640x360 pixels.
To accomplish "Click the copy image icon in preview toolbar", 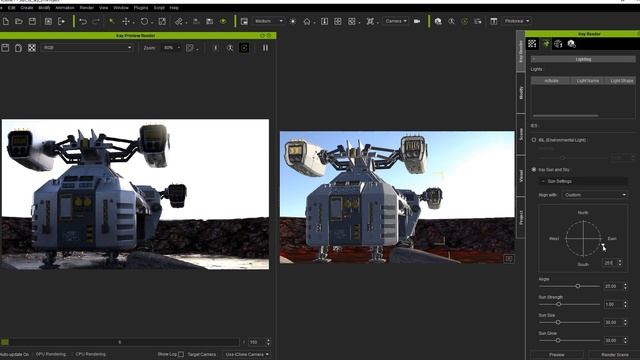I will [18, 48].
